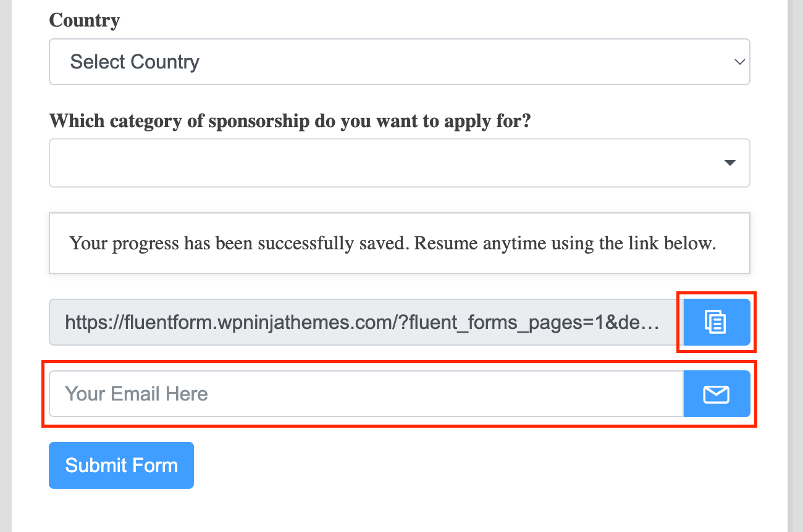The image size is (803, 532).
Task: Click the Submit Form button
Action: 121,465
